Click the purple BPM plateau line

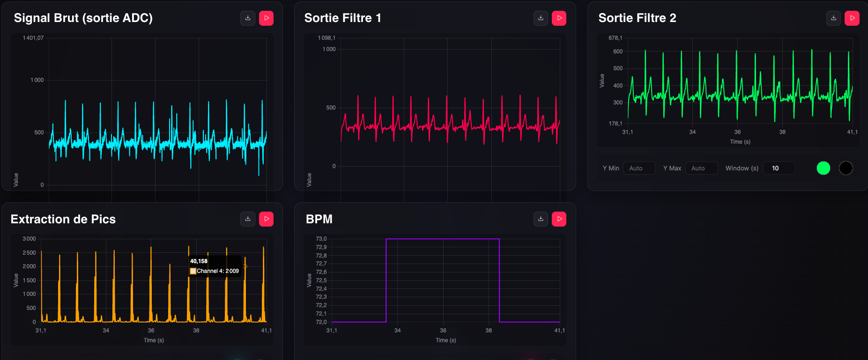pos(443,239)
